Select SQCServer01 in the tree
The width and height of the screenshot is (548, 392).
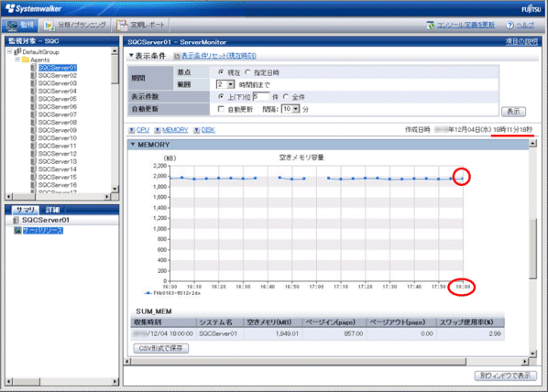pos(58,68)
